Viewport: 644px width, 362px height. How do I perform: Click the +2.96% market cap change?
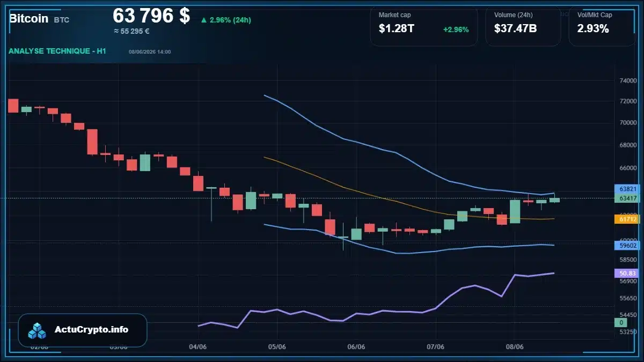[456, 29]
